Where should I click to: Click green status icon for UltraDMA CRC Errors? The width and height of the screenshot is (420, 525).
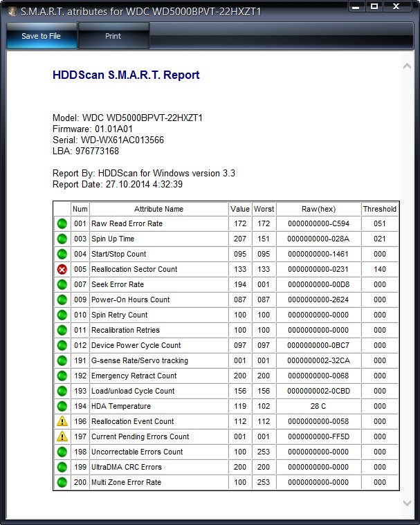pos(62,467)
